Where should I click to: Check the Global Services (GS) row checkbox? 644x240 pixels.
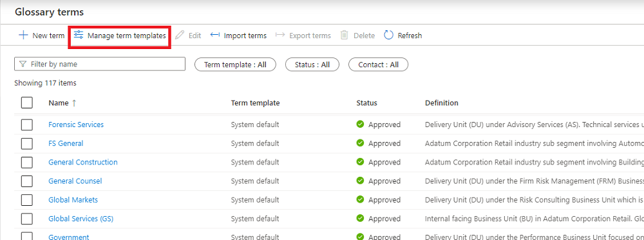[26, 219]
